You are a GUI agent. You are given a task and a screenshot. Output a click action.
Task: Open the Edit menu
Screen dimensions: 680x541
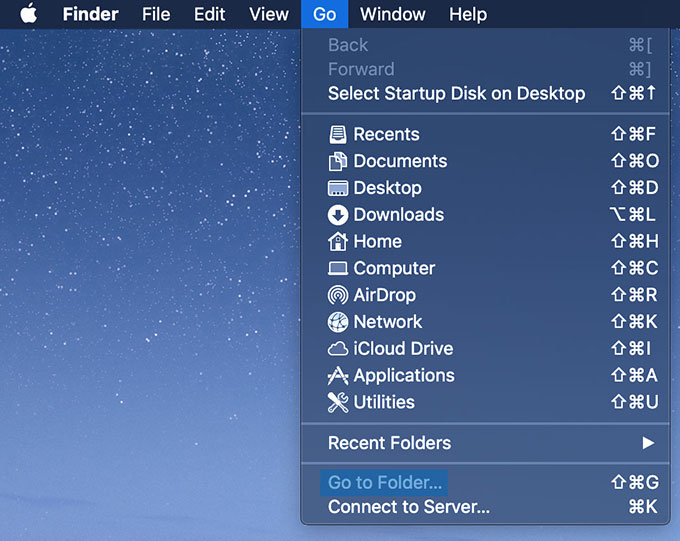(x=209, y=14)
